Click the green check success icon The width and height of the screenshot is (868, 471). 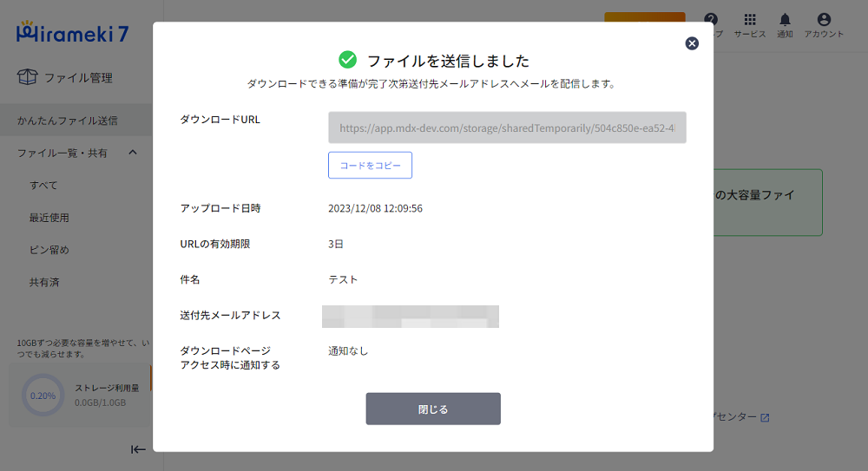coord(348,59)
